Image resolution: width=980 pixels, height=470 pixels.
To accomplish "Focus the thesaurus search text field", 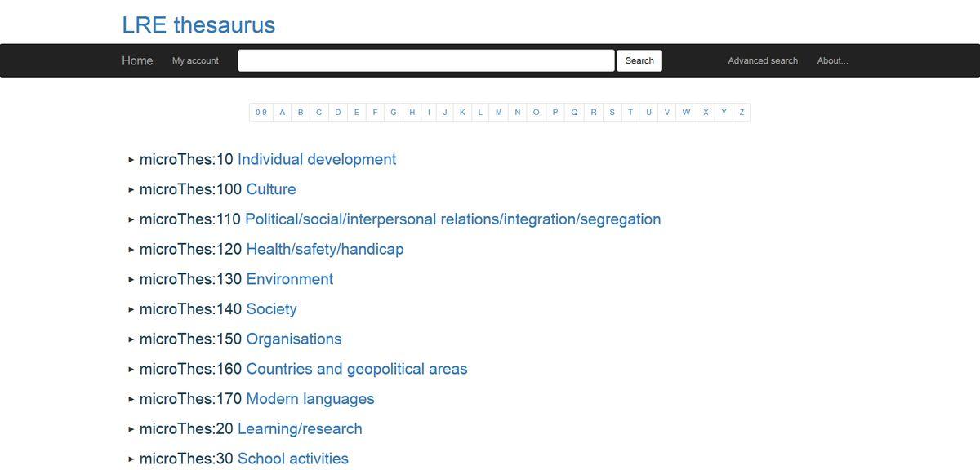I will click(425, 60).
